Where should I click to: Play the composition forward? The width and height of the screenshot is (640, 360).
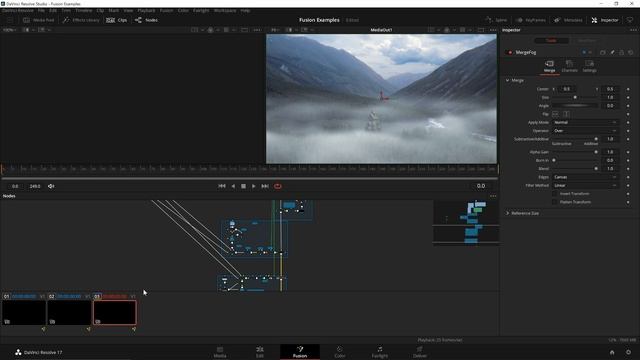253,186
